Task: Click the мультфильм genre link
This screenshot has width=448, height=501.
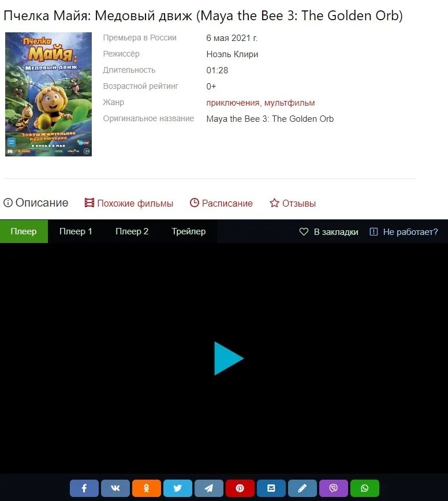Action: tap(289, 103)
